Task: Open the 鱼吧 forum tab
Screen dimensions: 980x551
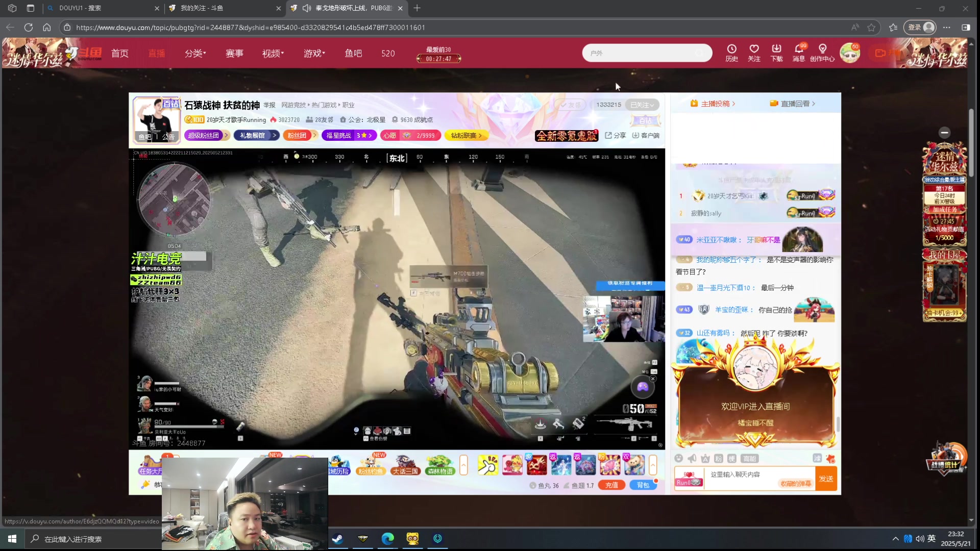Action: tap(353, 53)
